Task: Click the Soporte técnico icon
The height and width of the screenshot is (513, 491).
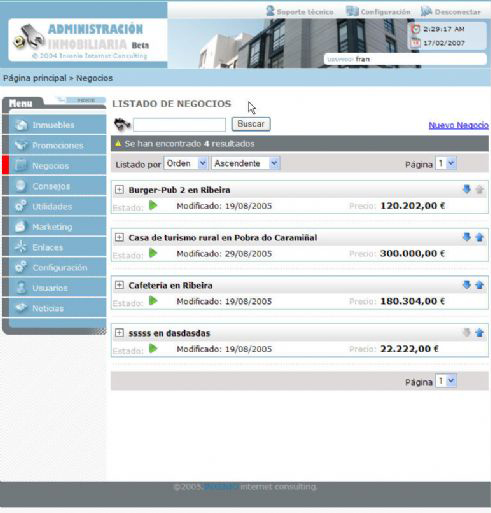Action: pyautogui.click(x=270, y=11)
